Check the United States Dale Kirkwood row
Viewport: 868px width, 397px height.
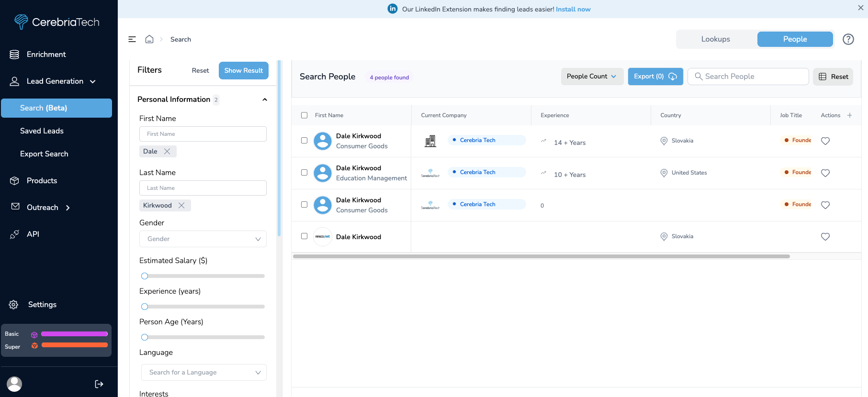point(304,173)
